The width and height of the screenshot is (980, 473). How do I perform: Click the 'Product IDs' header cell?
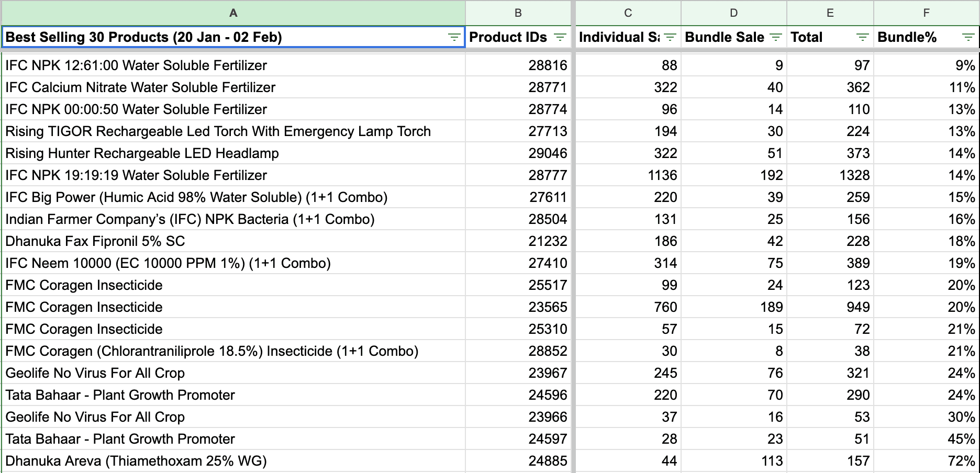518,37
